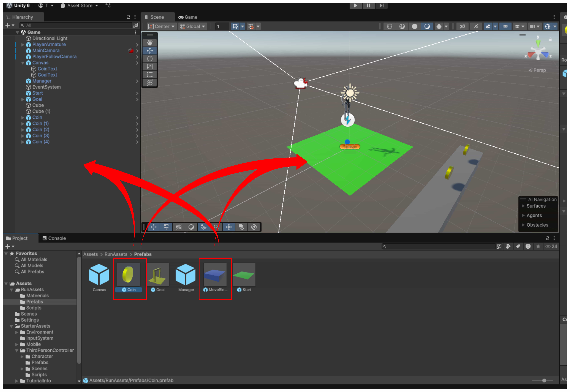Click the Hierarchy panel lock icon
Screen dimensions: 570x392
128,17
